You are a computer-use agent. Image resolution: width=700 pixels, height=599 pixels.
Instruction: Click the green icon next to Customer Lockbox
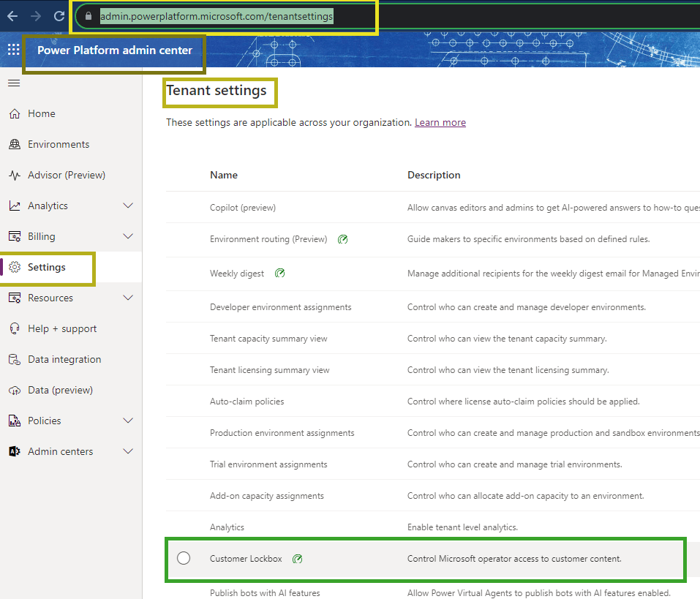pos(297,557)
